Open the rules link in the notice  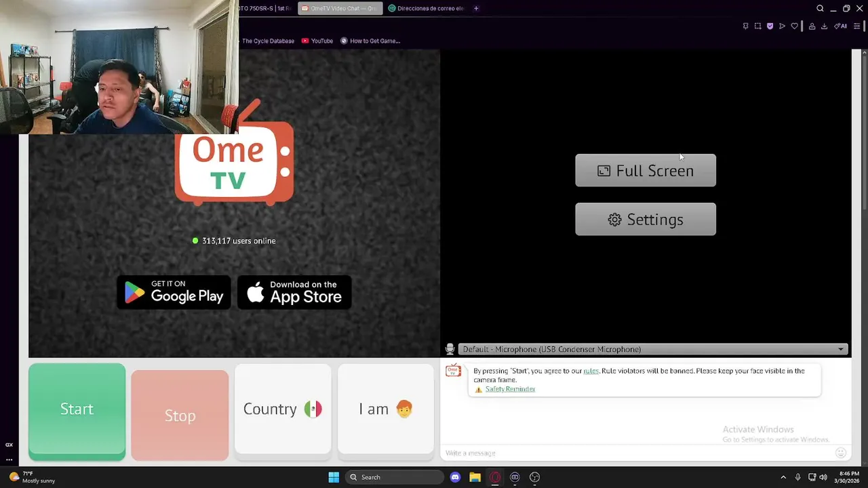[x=591, y=371]
